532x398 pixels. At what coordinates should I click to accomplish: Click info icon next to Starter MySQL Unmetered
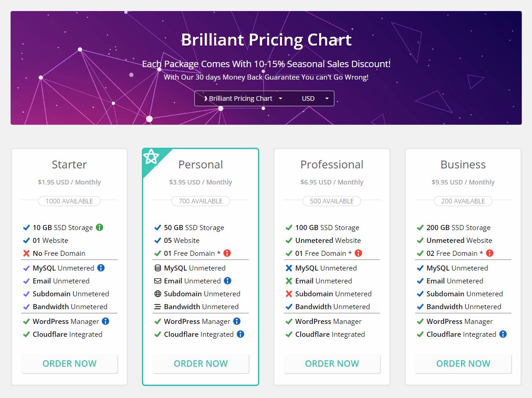coord(101,268)
